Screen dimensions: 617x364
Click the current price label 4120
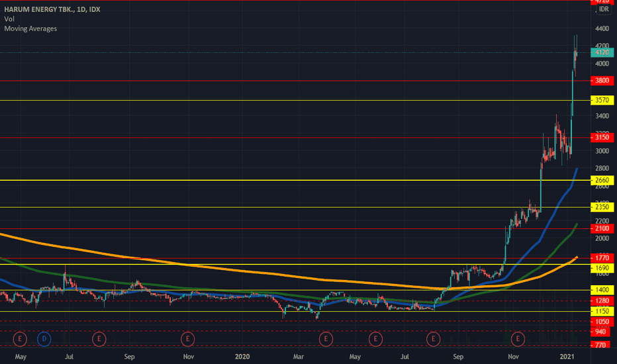[602, 52]
